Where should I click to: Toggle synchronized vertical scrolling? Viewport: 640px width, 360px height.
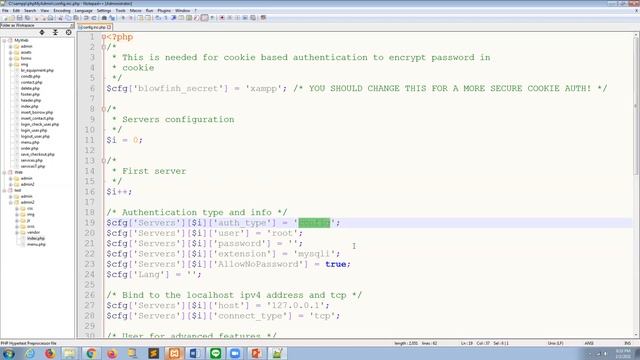140,18
